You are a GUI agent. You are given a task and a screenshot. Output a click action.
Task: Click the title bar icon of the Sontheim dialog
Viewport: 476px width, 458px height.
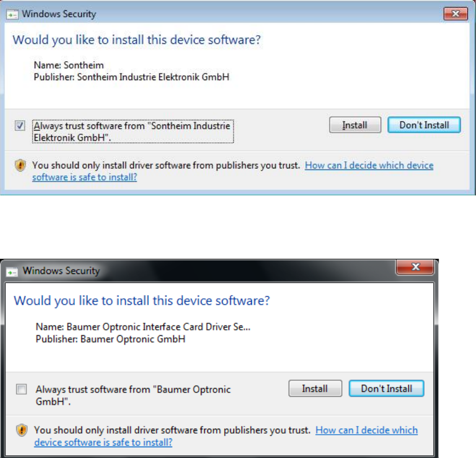tap(12, 14)
